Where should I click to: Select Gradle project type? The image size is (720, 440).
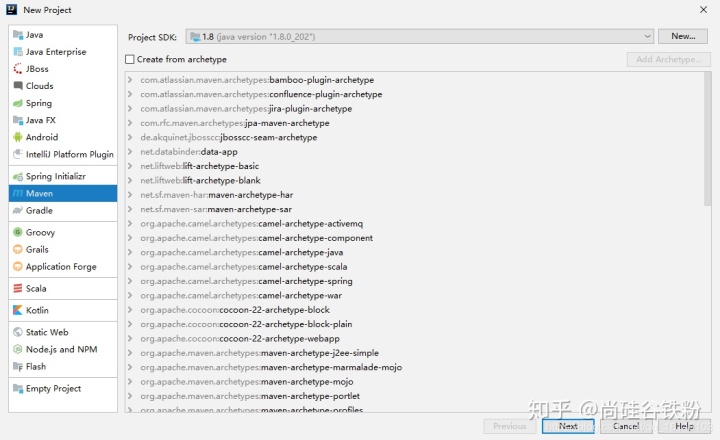coord(63,210)
